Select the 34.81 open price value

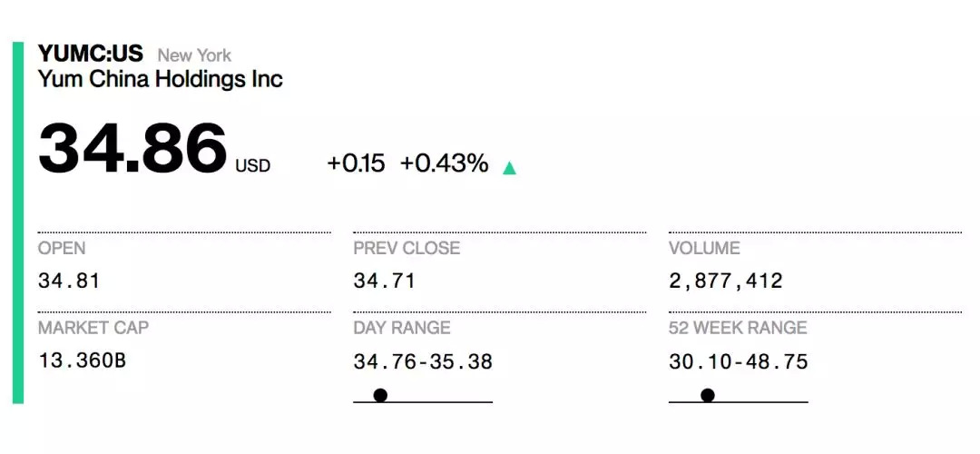[69, 281]
